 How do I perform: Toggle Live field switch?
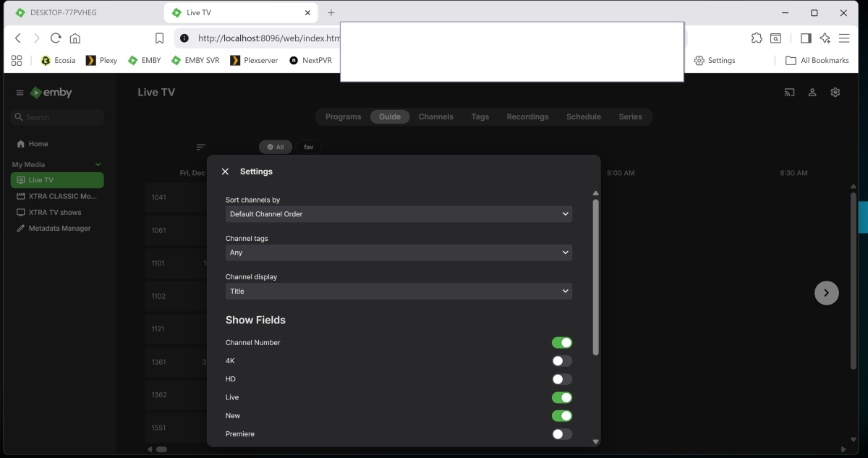[x=562, y=397]
